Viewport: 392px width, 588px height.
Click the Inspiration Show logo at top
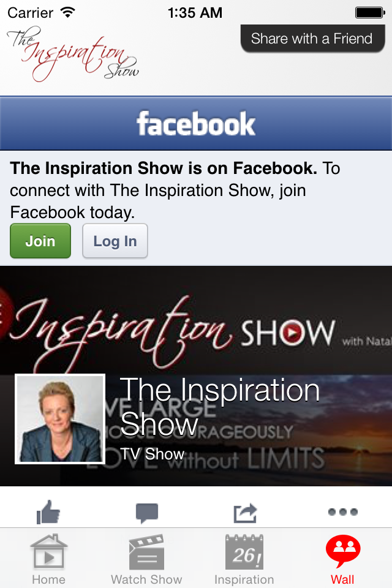[x=73, y=54]
